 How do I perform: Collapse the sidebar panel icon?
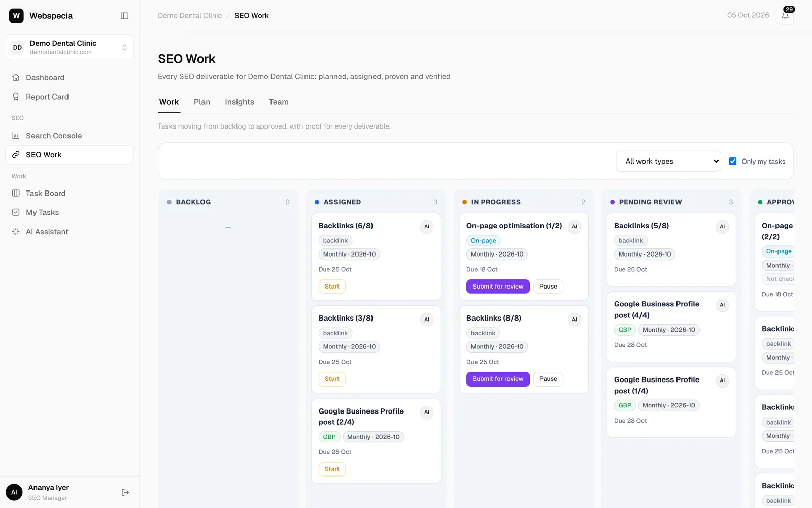[124, 16]
